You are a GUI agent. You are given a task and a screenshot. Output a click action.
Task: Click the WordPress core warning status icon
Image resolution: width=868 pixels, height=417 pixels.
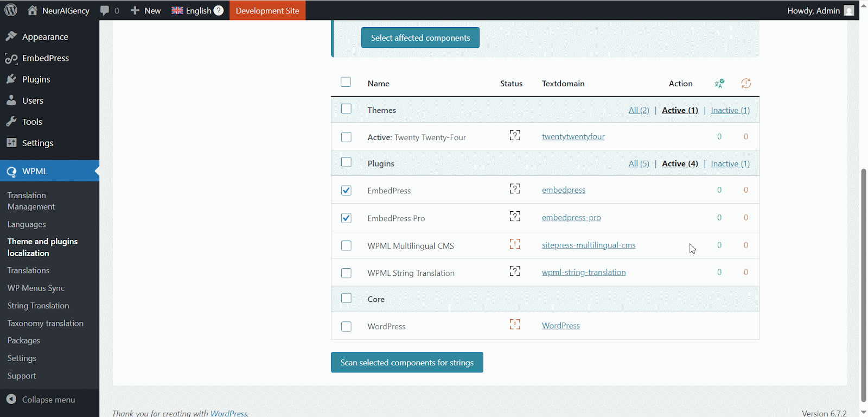[x=515, y=324]
